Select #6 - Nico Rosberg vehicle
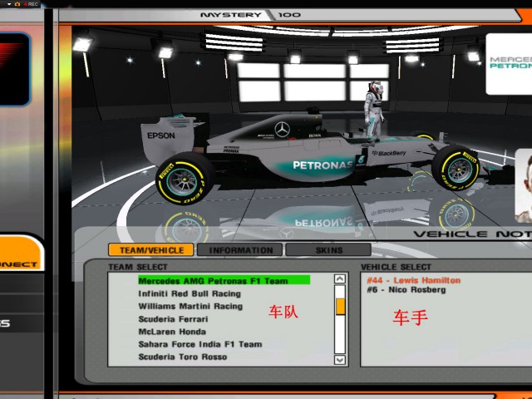This screenshot has height=399, width=532. [406, 290]
